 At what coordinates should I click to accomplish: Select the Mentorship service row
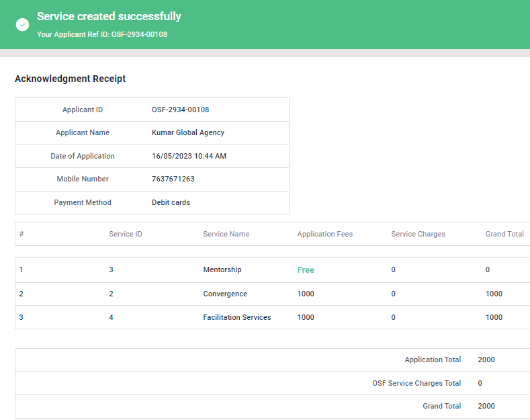222,269
